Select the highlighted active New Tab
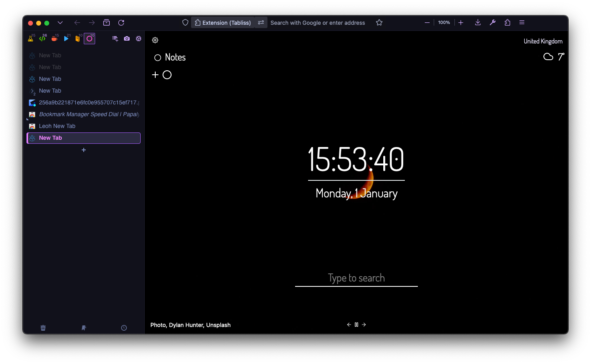591x364 pixels. pyautogui.click(x=84, y=138)
